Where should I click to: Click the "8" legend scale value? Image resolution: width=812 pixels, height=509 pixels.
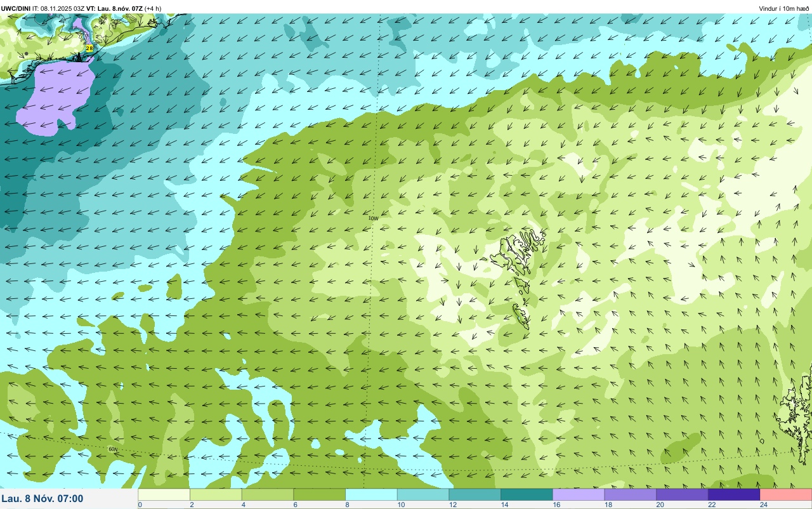tap(348, 505)
